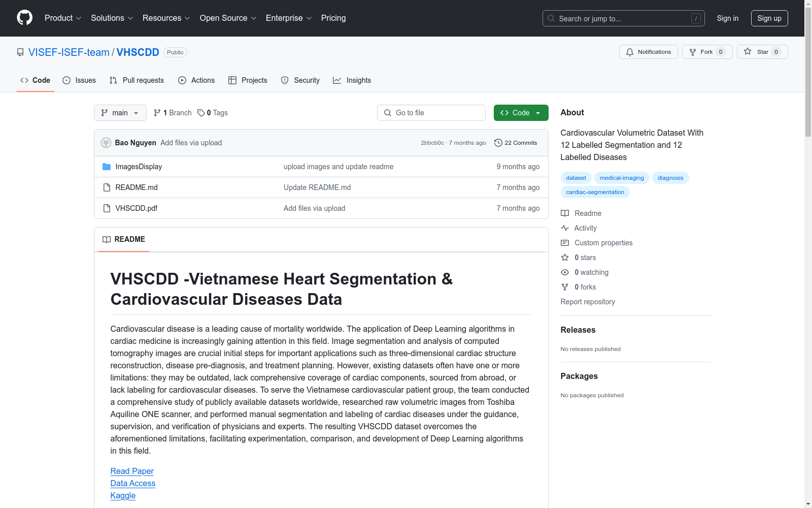Switch to the Code tab

pos(36,80)
